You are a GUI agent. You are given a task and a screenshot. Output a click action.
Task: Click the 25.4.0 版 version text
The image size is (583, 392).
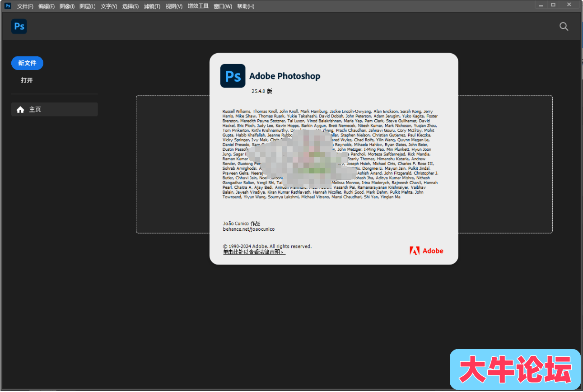coord(262,91)
